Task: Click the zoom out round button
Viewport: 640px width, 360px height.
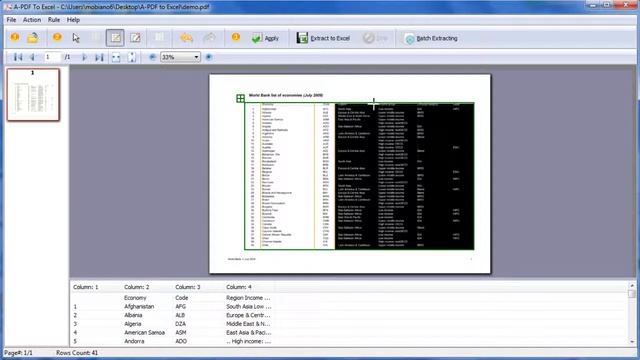Action: point(152,57)
